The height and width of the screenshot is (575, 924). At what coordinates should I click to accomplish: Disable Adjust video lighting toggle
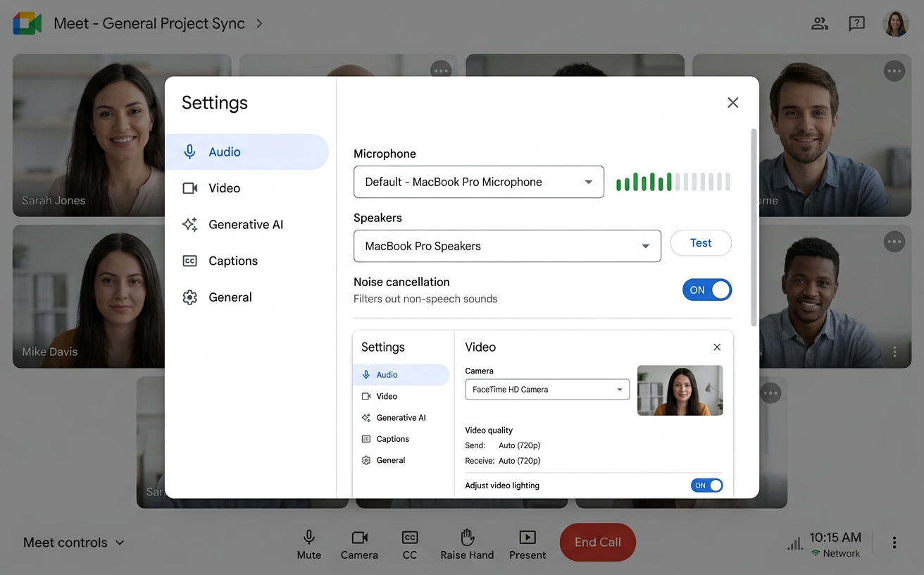tap(706, 486)
